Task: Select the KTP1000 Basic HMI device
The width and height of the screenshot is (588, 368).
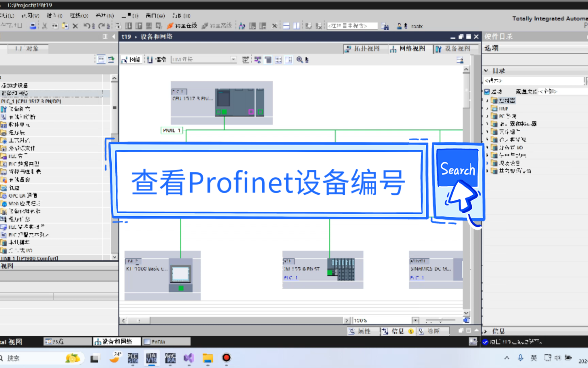Action: 162,275
